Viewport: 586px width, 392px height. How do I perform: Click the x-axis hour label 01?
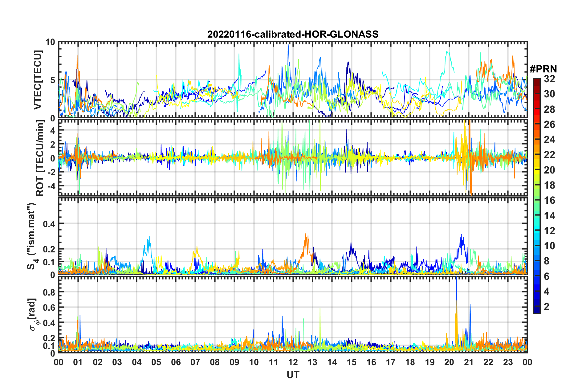[x=78, y=362]
